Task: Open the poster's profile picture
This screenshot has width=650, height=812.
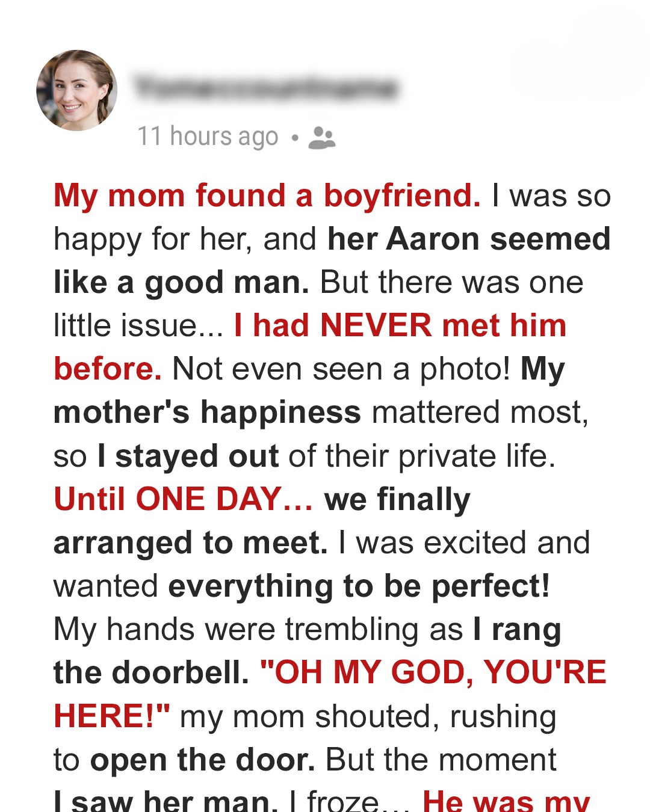Action: pos(76,91)
